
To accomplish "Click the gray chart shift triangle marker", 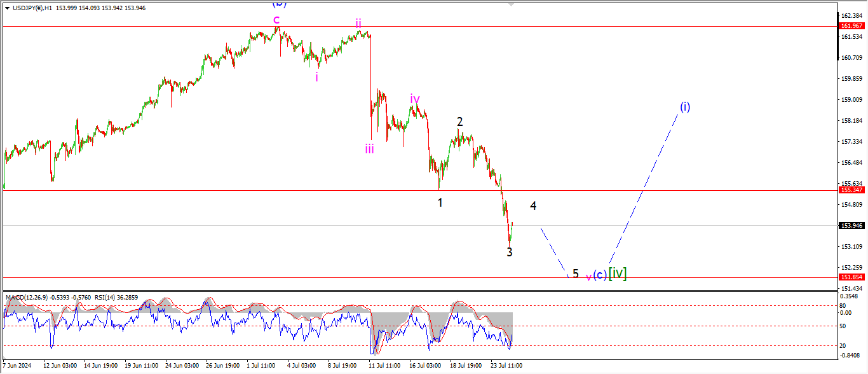I will 510,3.
